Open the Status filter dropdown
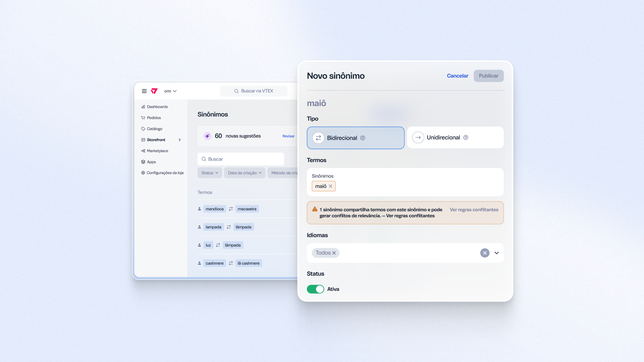644x362 pixels. click(x=210, y=173)
